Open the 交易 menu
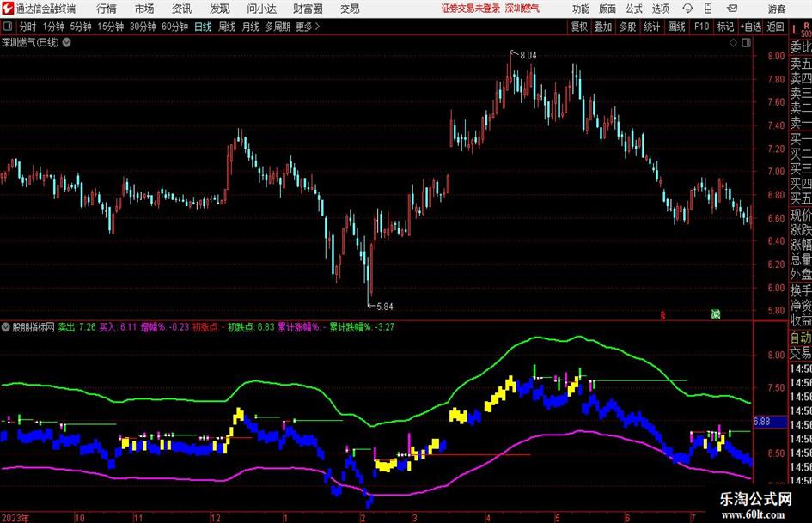This screenshot has height=523, width=812. point(350,9)
